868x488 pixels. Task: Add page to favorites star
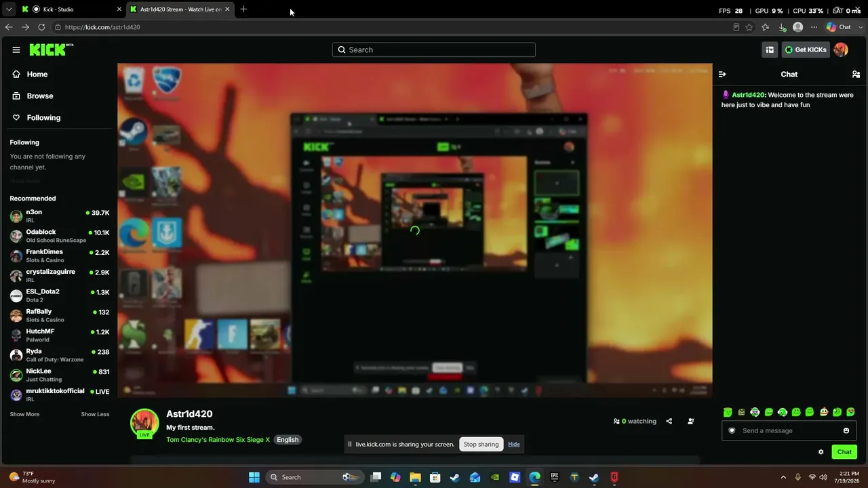pyautogui.click(x=749, y=27)
